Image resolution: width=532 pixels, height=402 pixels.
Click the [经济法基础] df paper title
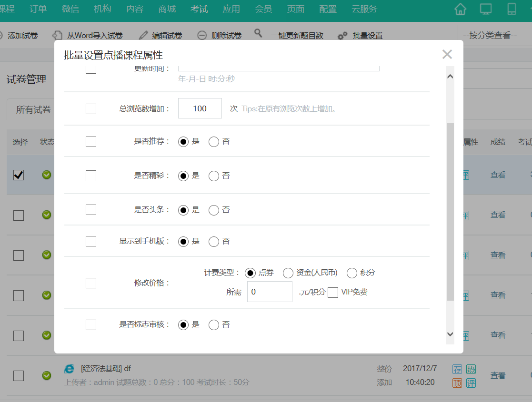coord(106,369)
